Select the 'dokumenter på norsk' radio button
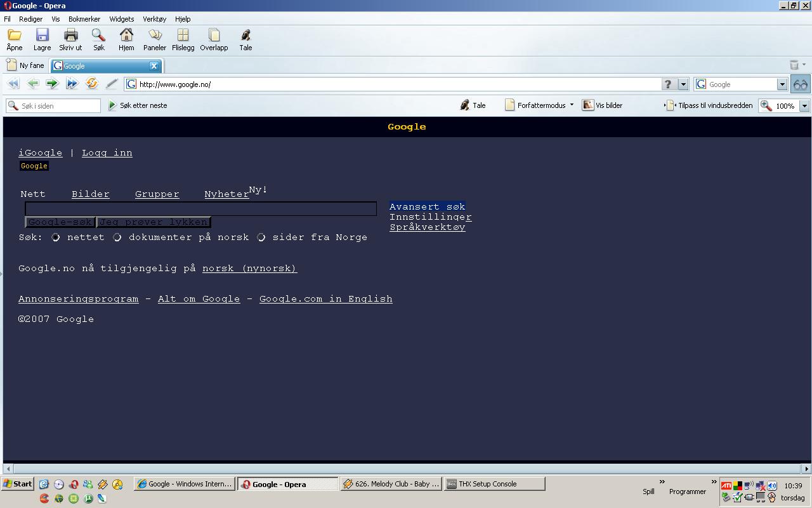Viewport: 812px width, 508px height. [x=117, y=237]
